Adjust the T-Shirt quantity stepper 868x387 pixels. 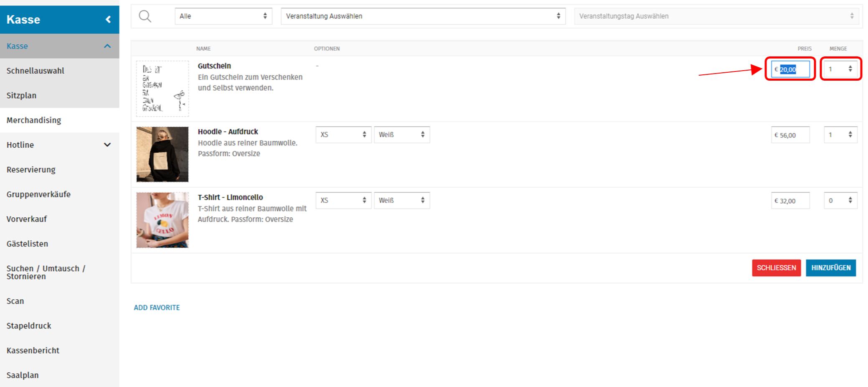850,201
